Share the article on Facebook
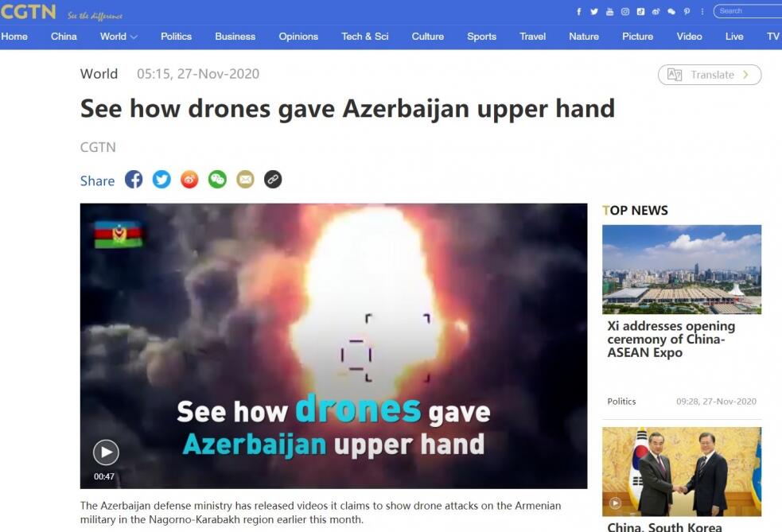 coord(134,180)
